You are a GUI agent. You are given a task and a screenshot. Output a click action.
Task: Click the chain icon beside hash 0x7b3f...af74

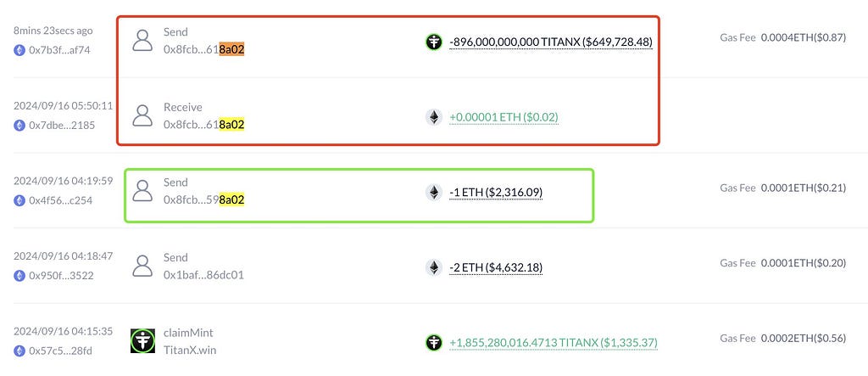(19, 50)
